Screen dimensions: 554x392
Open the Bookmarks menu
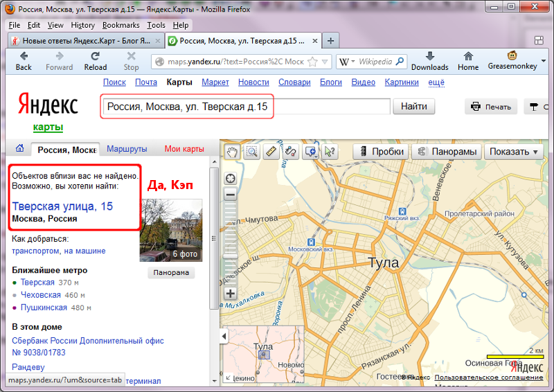click(120, 25)
